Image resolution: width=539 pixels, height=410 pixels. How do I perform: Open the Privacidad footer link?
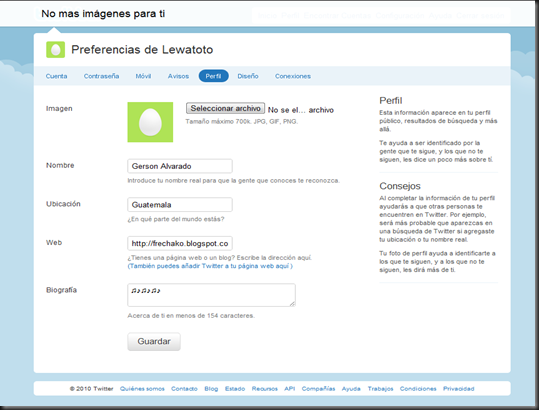[x=459, y=389]
